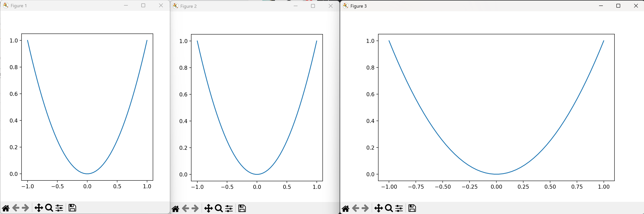
Task: Enable the Pan/move tool in Figure 3
Action: 379,208
